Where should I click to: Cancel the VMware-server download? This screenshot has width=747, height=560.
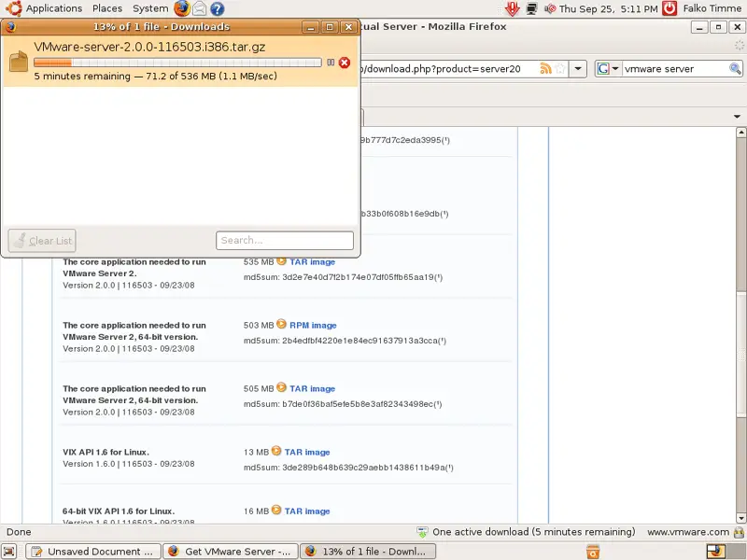coord(344,63)
